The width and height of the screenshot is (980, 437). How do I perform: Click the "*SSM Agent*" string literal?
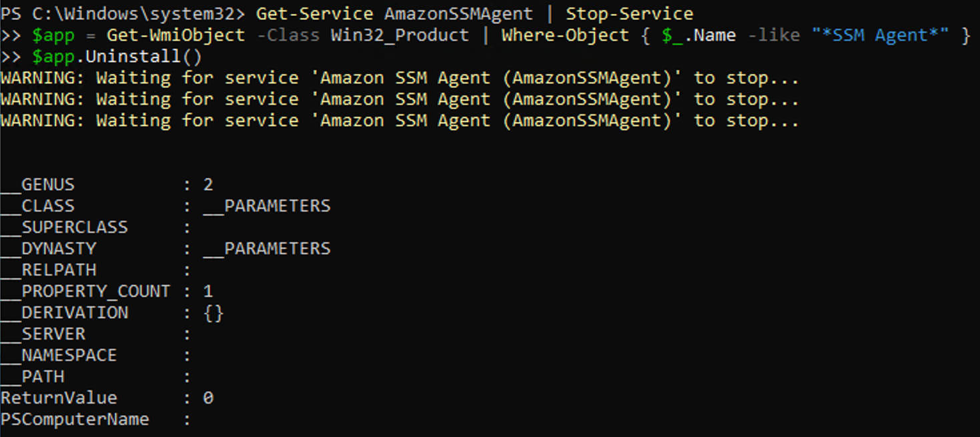click(x=881, y=35)
